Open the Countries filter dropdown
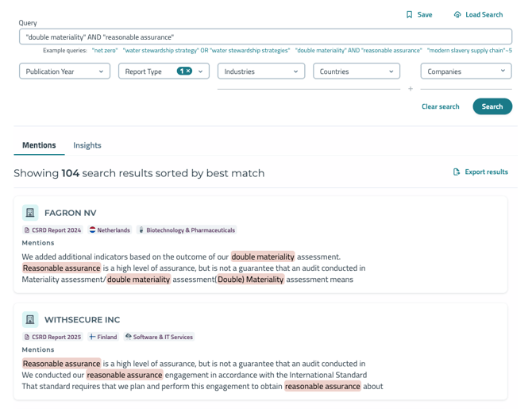The width and height of the screenshot is (532, 409). tap(357, 71)
